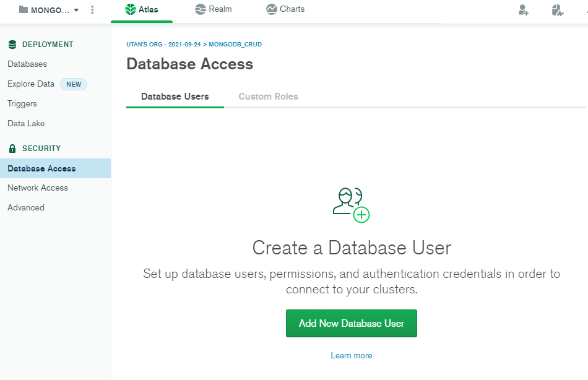Screen dimensions: 588x380
Task: Open Advanced in the sidebar
Action: [x=26, y=207]
